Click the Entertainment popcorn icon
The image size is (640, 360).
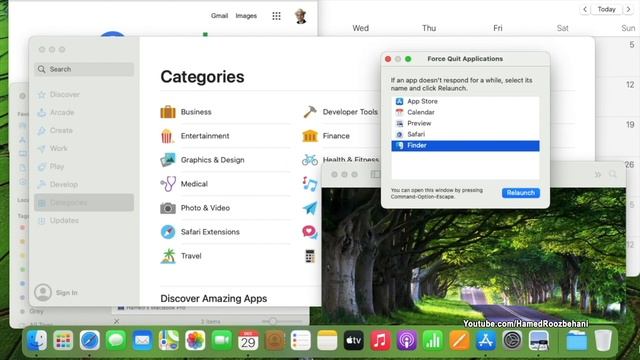point(167,136)
